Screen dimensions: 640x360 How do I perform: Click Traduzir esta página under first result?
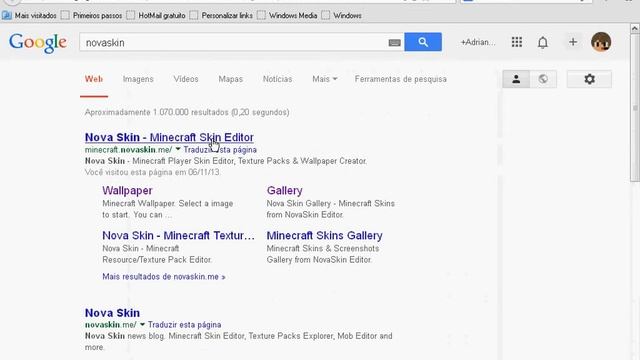tap(220, 150)
